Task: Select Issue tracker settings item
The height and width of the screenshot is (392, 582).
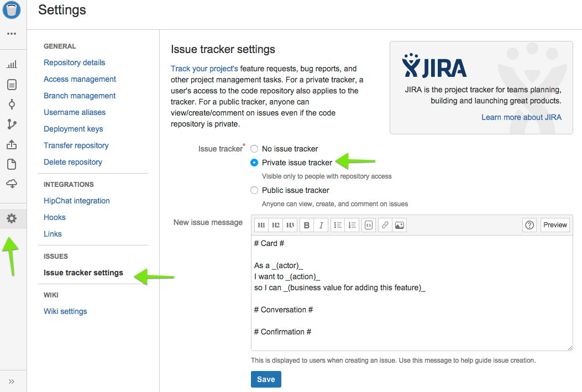Action: [x=83, y=273]
